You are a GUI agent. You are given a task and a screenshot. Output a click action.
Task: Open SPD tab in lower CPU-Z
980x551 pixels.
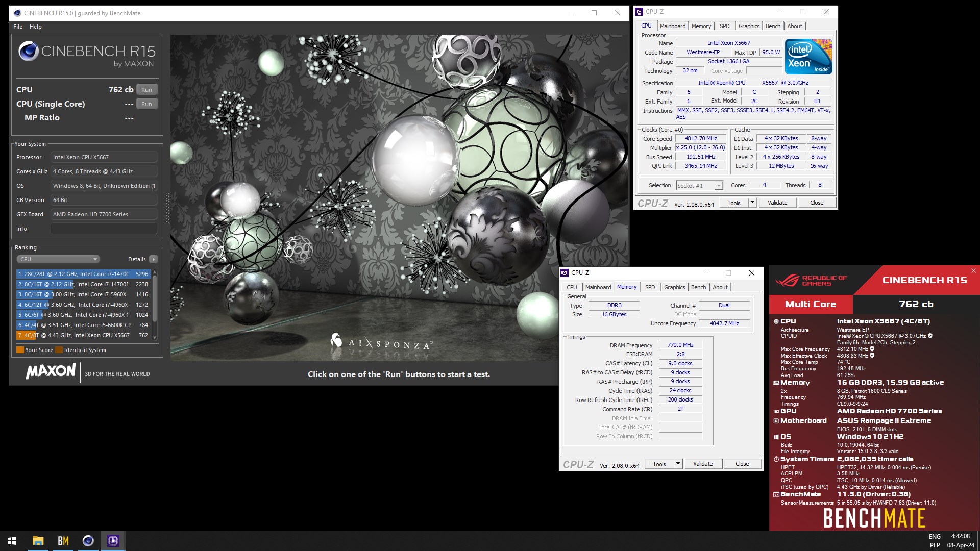point(650,287)
